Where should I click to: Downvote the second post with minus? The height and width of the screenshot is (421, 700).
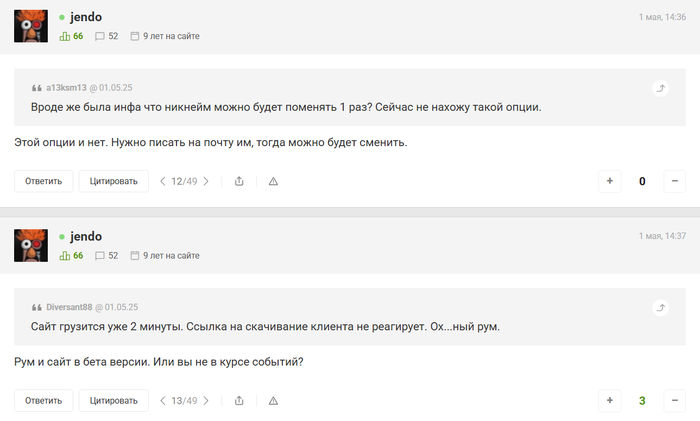point(675,401)
